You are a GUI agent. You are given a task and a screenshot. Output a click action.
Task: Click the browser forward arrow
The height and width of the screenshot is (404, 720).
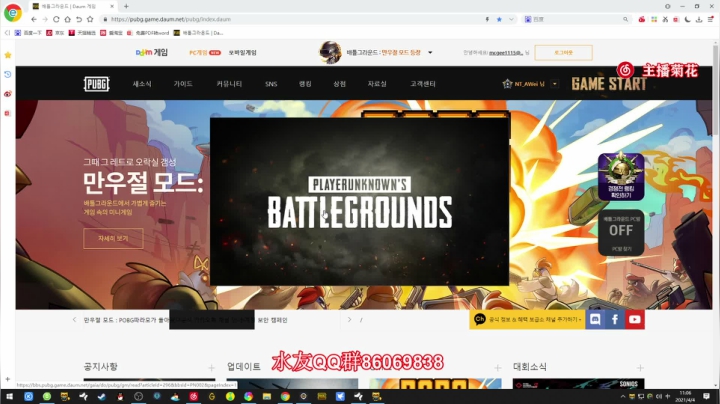[45, 19]
